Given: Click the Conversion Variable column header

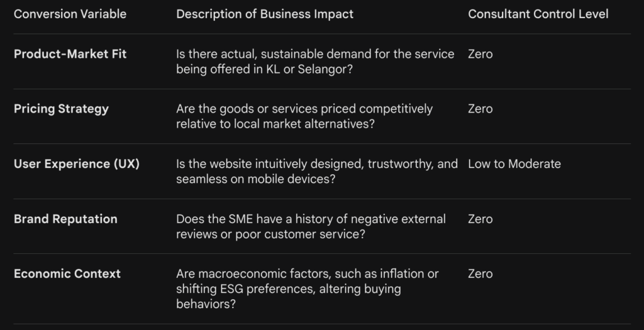Looking at the screenshot, I should [x=70, y=14].
